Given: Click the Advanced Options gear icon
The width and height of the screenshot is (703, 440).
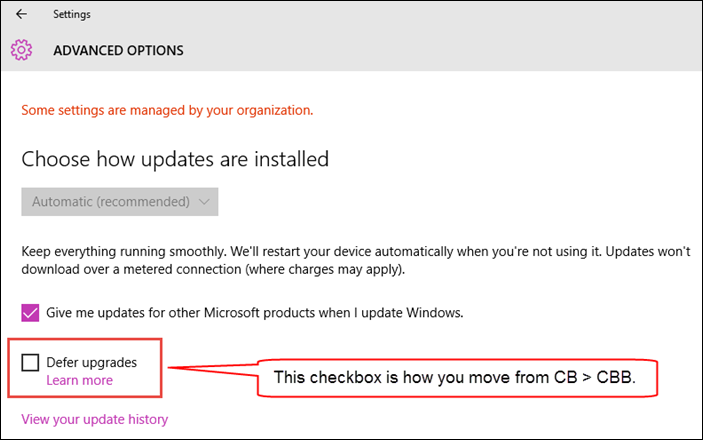Looking at the screenshot, I should click(x=21, y=49).
